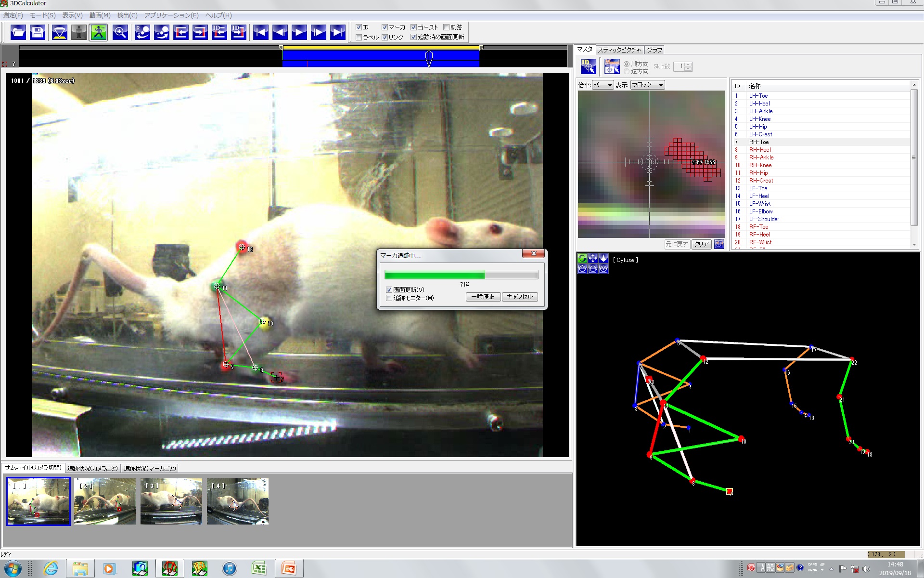
Task: Switch to the スティックピクチャ tab
Action: [x=619, y=50]
